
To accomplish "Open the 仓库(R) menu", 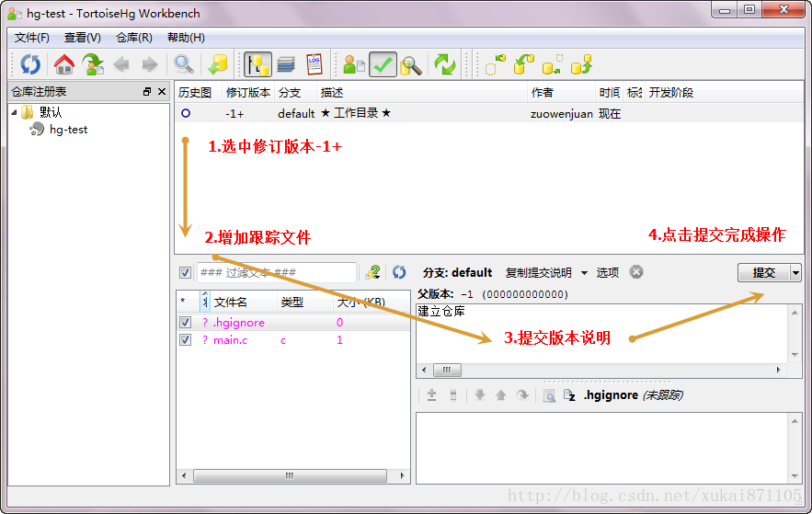I will tap(133, 38).
